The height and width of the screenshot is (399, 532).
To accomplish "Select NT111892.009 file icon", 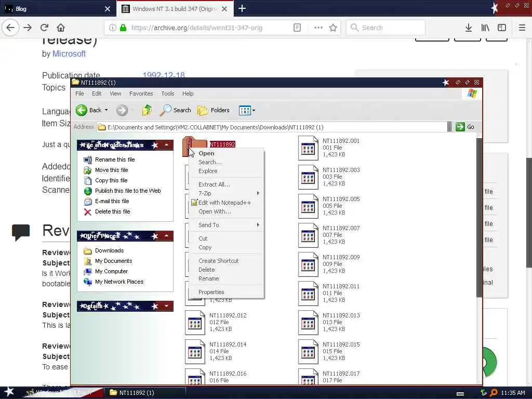I will (308, 264).
